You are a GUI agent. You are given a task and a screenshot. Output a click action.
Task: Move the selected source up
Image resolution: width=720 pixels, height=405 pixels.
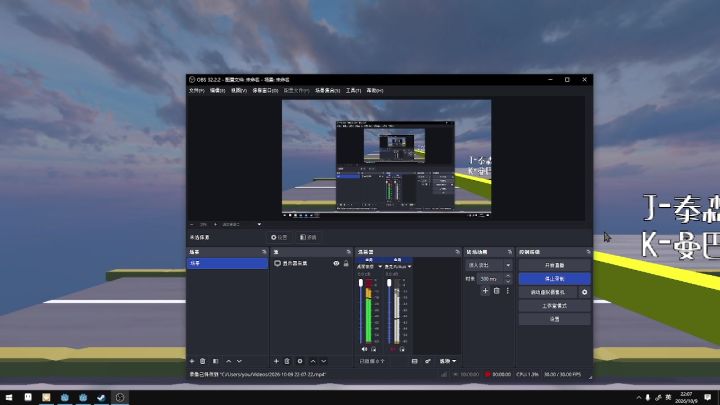(313, 361)
